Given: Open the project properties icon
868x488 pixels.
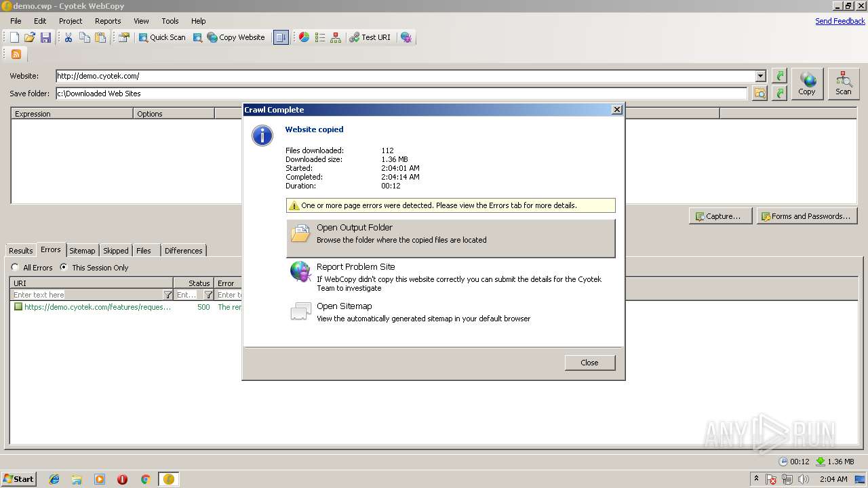Looking at the screenshot, I should click(x=123, y=37).
